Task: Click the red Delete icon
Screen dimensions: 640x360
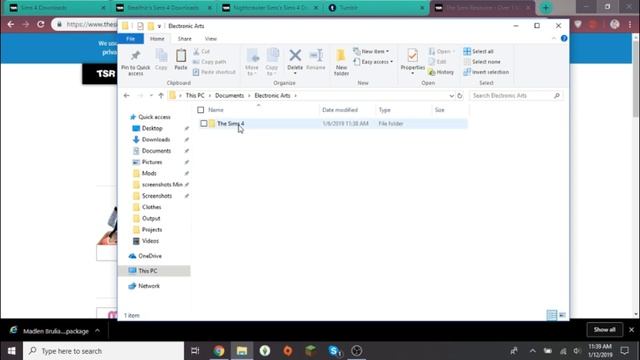Action: click(x=295, y=55)
